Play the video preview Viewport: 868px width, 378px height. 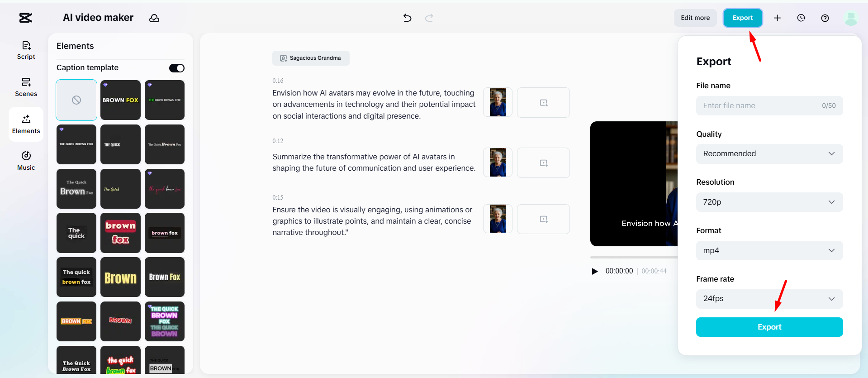[595, 271]
